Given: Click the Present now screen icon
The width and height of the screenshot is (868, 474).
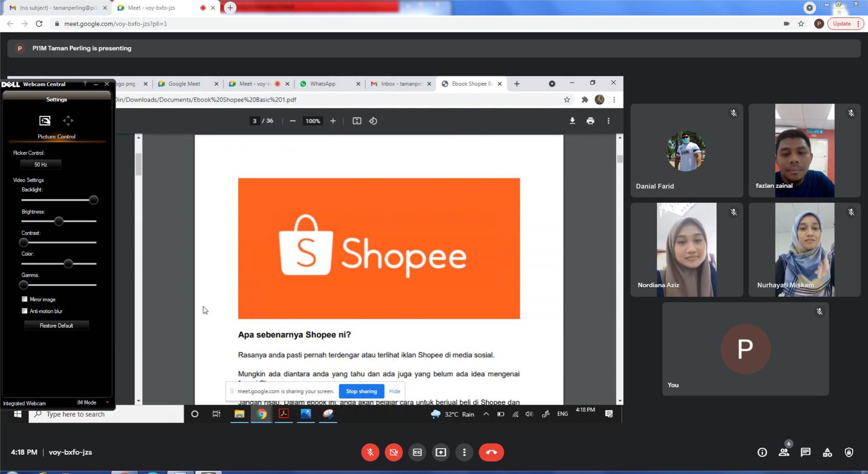Looking at the screenshot, I should point(440,452).
